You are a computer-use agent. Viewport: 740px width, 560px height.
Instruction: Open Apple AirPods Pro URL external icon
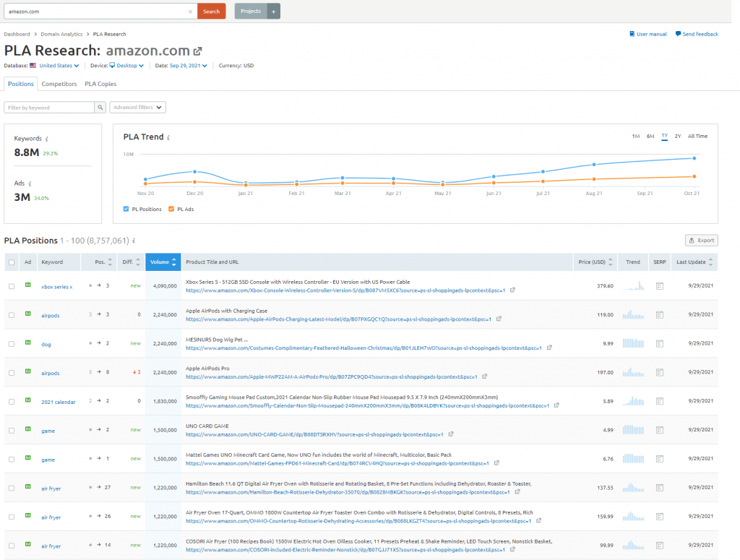485,376
